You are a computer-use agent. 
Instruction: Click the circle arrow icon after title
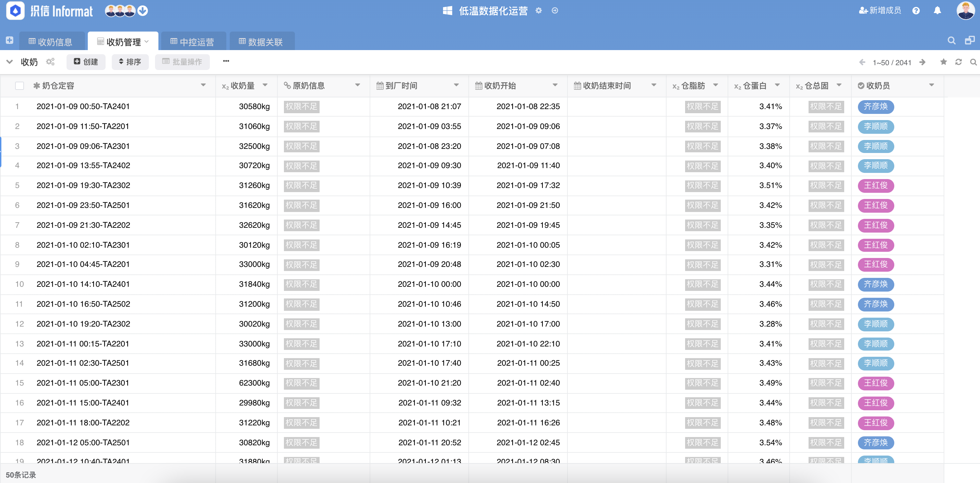pyautogui.click(x=555, y=11)
